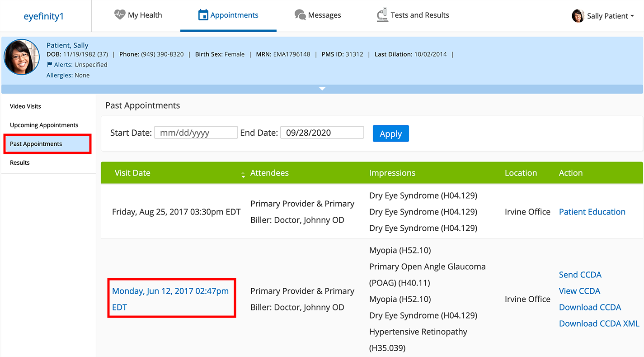Click the Alerts flag icon
The width and height of the screenshot is (644, 357).
[x=50, y=65]
